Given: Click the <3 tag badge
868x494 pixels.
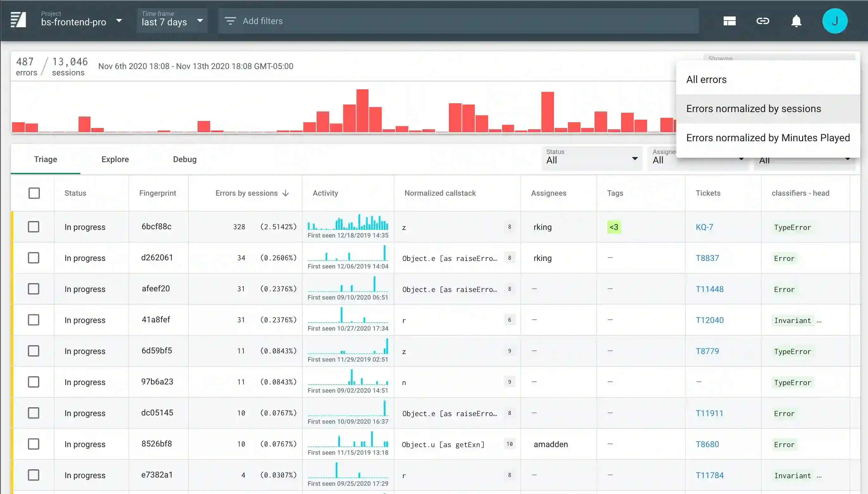Looking at the screenshot, I should point(614,227).
